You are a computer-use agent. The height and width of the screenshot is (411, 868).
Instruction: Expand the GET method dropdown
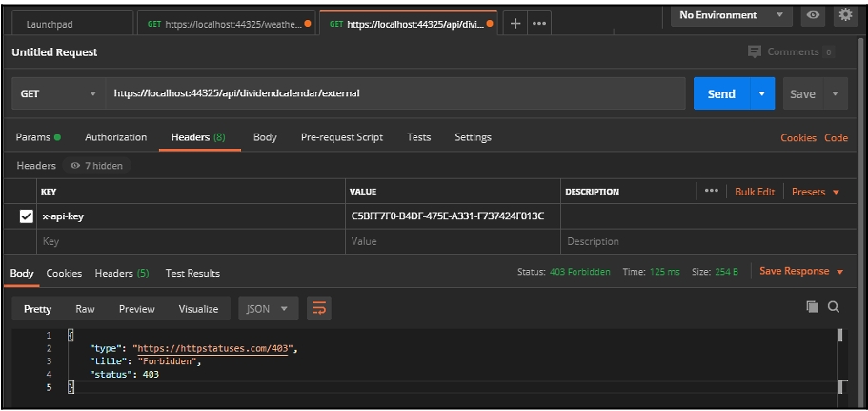(57, 93)
